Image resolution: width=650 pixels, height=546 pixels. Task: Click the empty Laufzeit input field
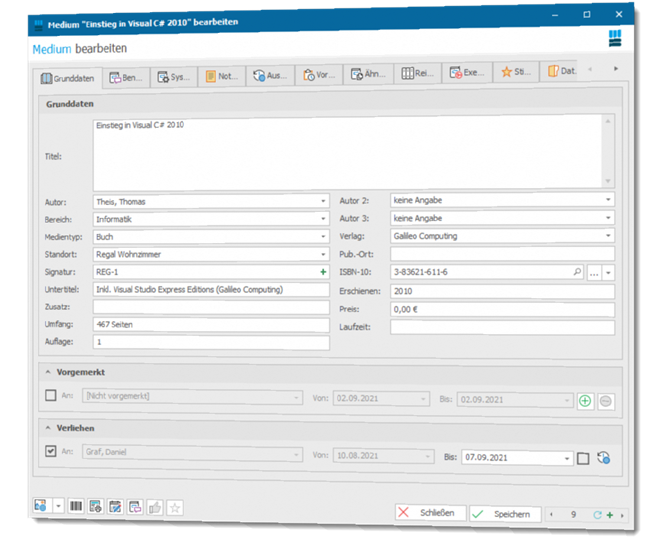point(502,327)
